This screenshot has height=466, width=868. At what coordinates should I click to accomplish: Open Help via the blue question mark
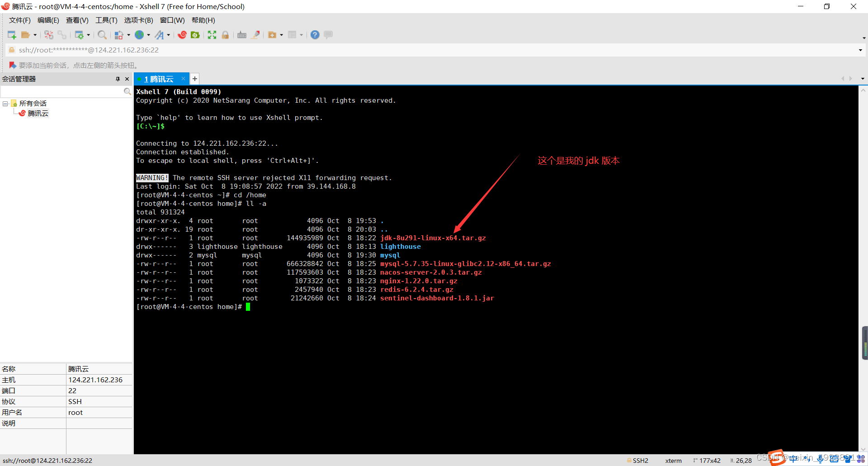pos(315,35)
